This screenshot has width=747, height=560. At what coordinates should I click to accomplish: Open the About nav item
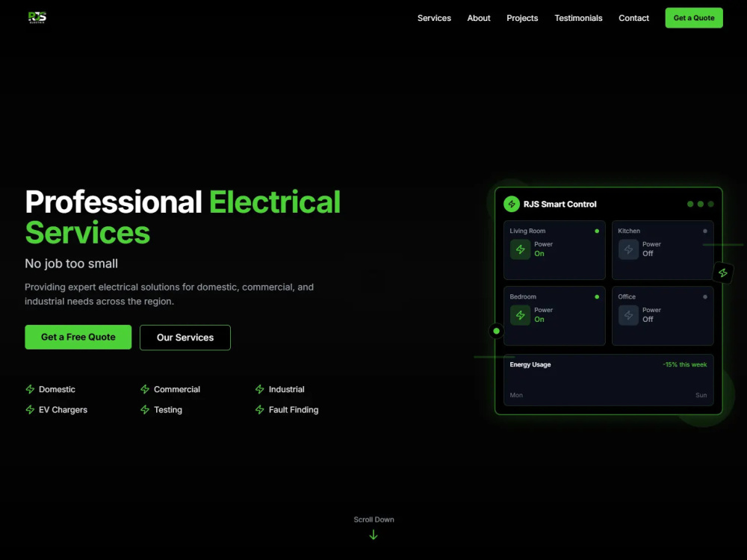[478, 18]
